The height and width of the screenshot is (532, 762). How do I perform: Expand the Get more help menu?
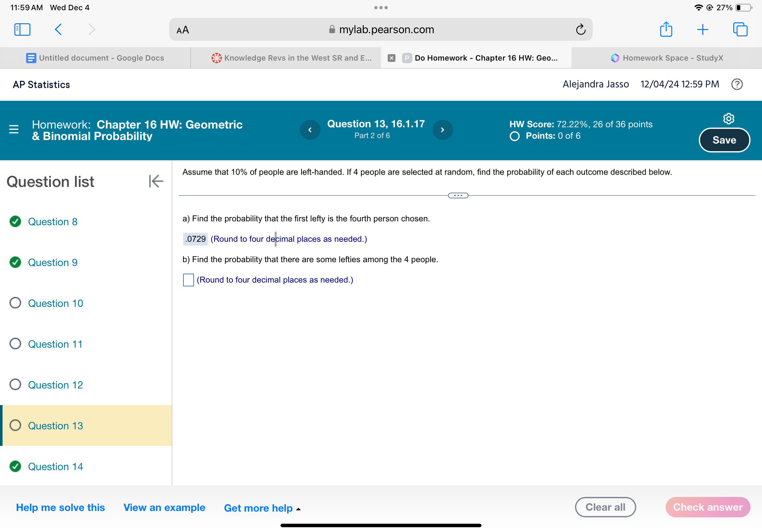(x=262, y=508)
